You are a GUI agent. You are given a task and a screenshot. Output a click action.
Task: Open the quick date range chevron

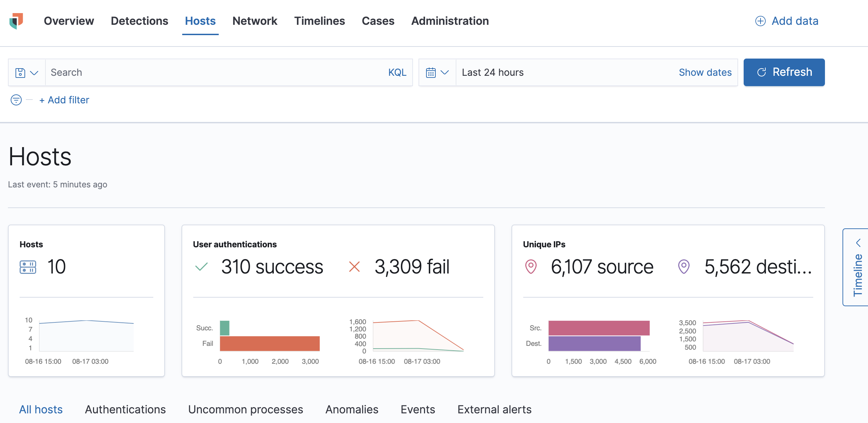pyautogui.click(x=445, y=72)
